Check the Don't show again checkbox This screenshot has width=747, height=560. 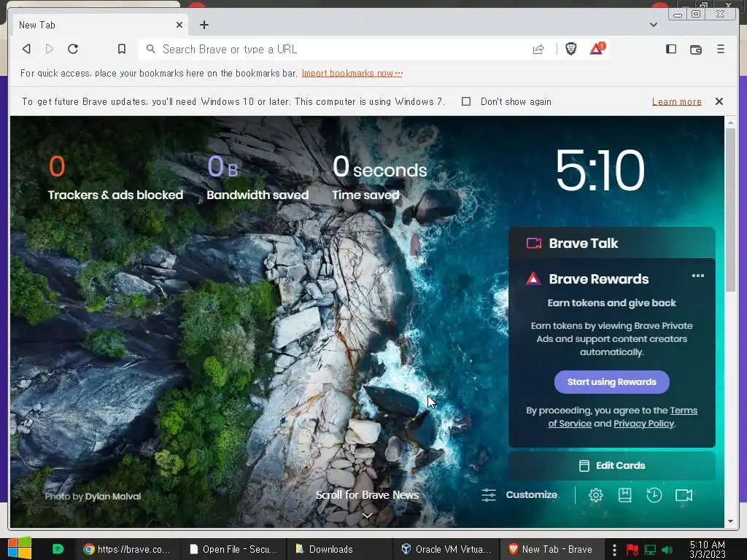point(466,101)
